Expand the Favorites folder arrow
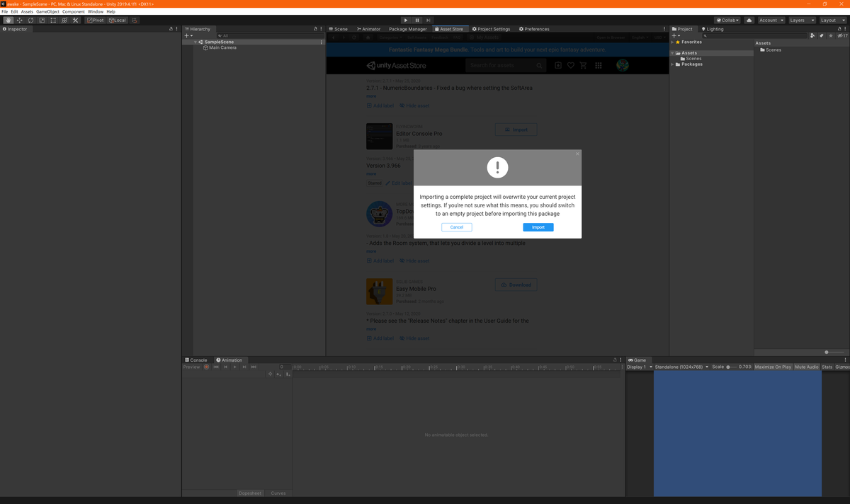Image resolution: width=850 pixels, height=504 pixels. tap(672, 42)
